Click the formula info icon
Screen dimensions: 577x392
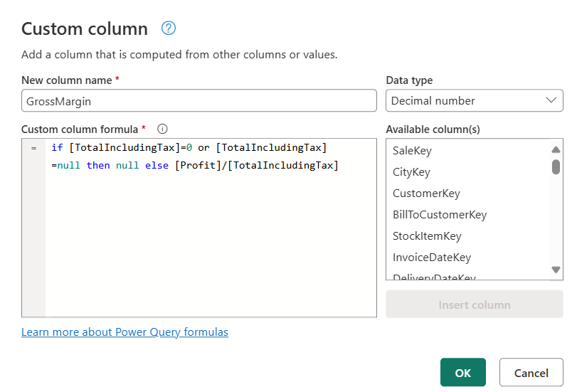coord(162,129)
